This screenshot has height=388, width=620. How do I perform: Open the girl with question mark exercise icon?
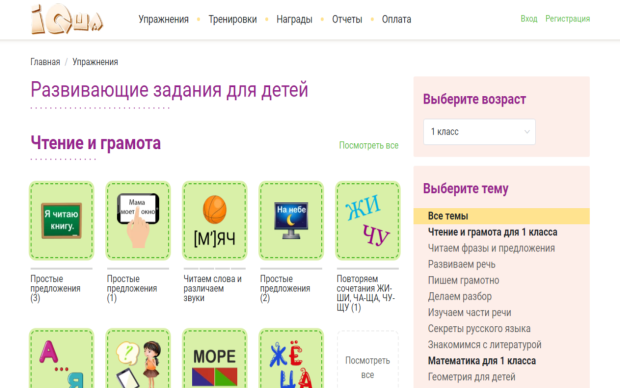[x=138, y=359]
